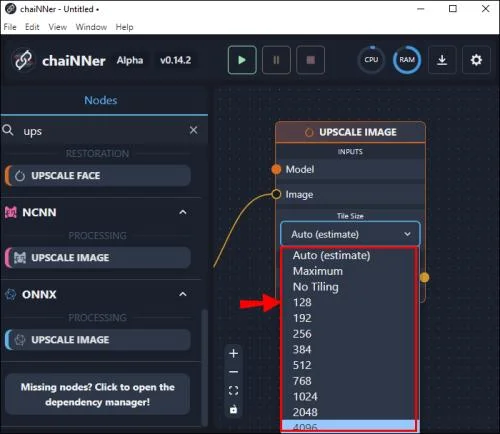Collapse the NCNN node category
Screen dimensions: 500x434
[x=183, y=212]
